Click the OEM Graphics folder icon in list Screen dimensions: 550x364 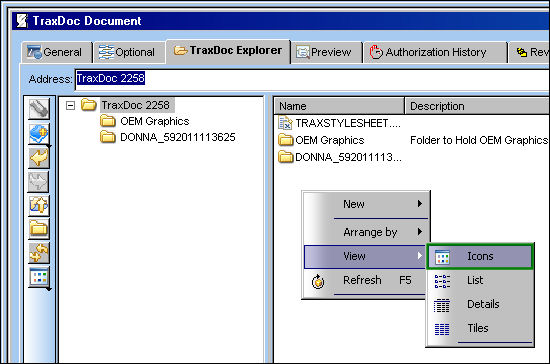coord(286,140)
